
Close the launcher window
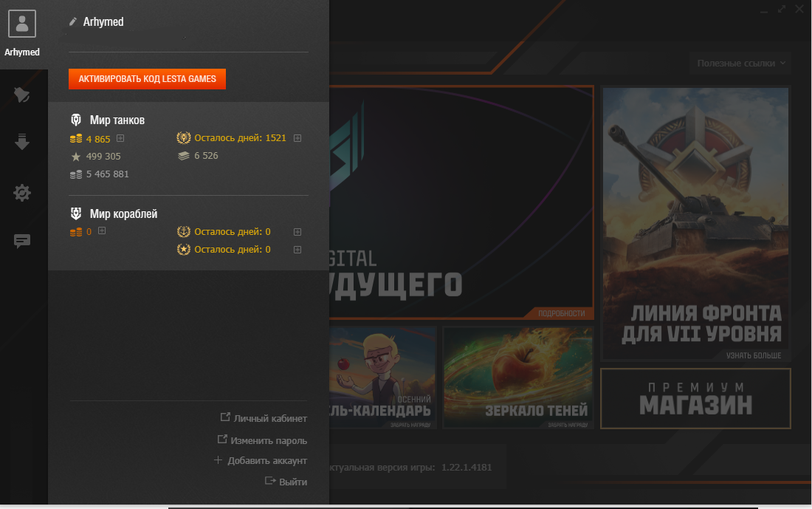799,10
